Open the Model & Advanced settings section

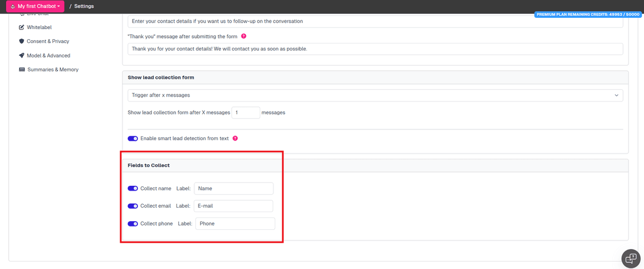[48, 55]
